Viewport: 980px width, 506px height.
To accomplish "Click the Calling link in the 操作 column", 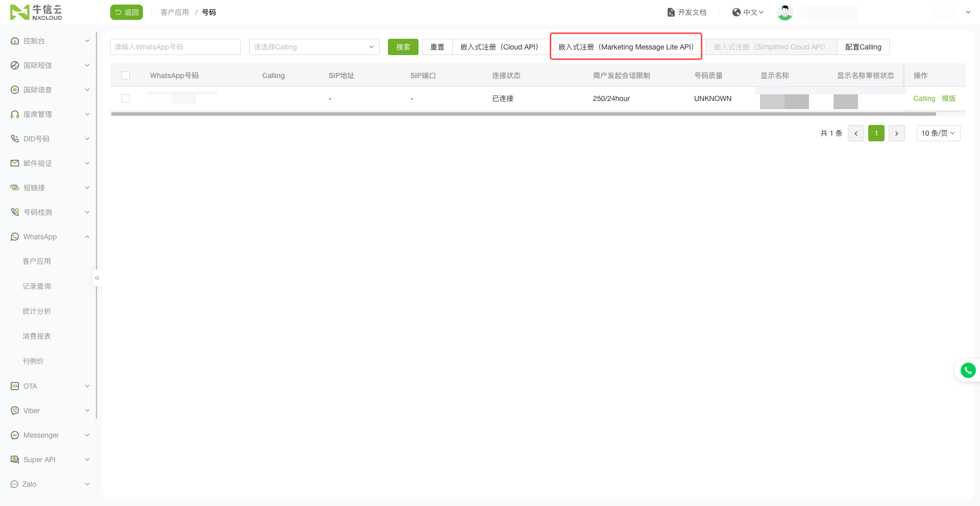I will pyautogui.click(x=924, y=98).
